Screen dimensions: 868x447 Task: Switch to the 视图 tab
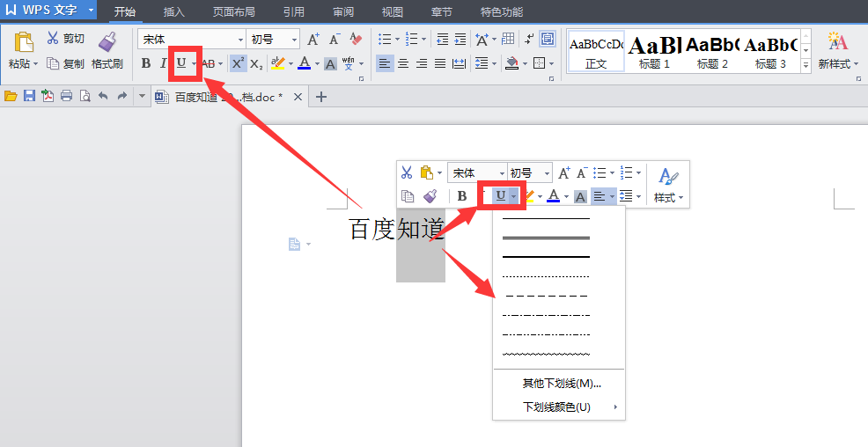[393, 11]
